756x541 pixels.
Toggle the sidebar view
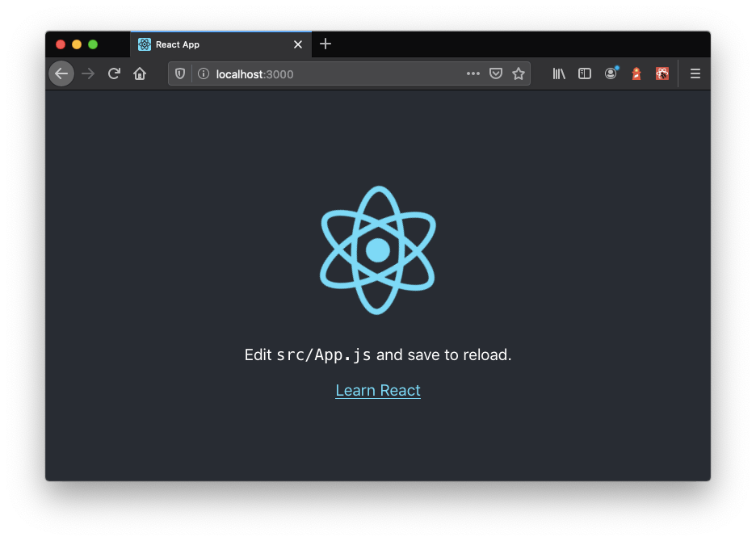(x=584, y=73)
